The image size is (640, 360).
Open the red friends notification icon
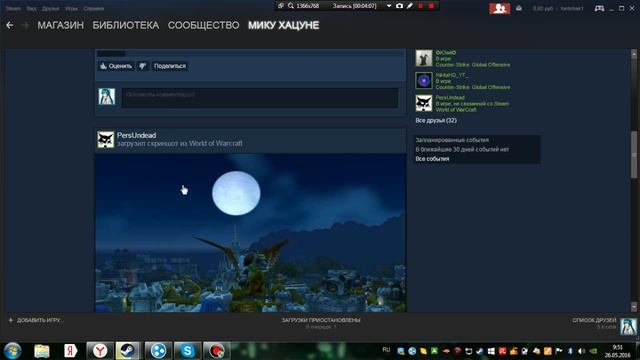point(499,8)
